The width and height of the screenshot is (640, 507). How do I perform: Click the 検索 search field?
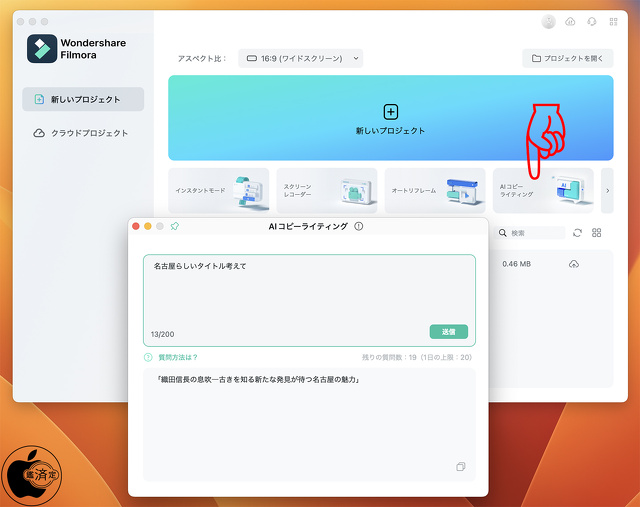(532, 233)
